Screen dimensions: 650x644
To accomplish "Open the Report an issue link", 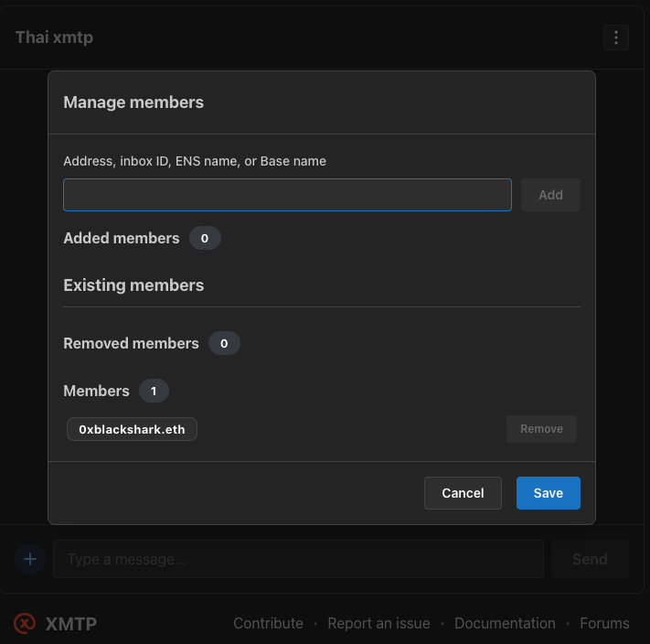I will (378, 623).
